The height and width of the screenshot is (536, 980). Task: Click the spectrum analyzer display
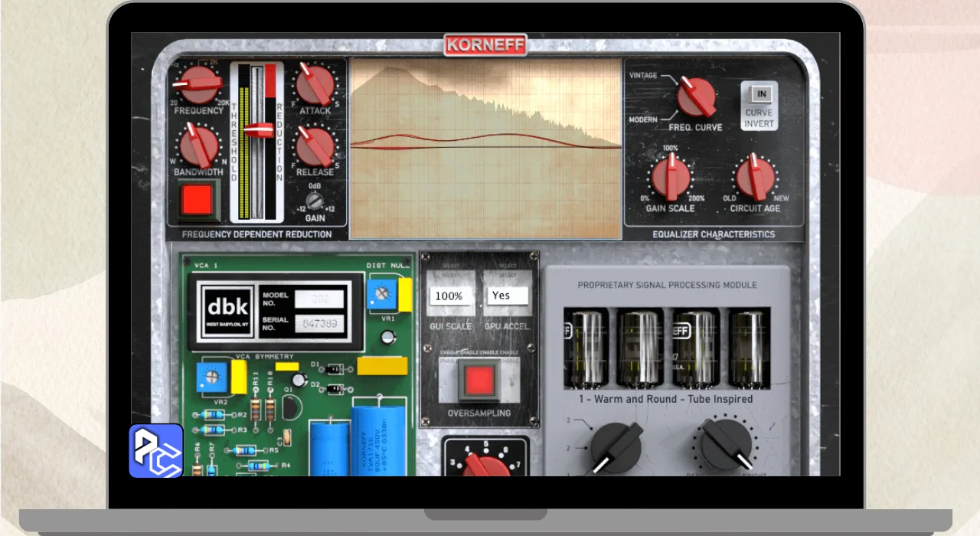(x=485, y=149)
